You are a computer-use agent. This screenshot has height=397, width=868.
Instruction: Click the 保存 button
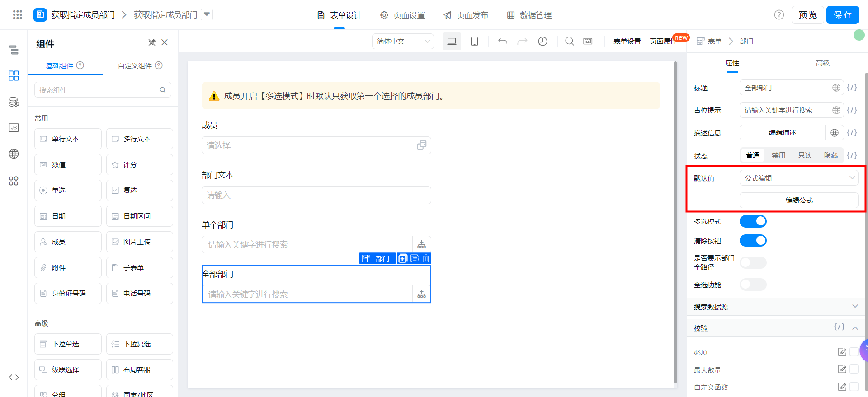[843, 15]
